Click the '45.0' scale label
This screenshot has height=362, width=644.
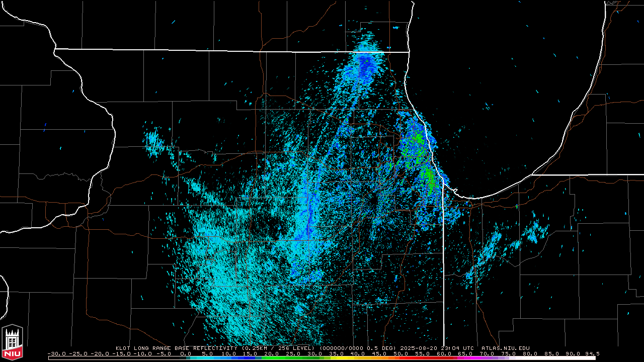tap(380, 353)
